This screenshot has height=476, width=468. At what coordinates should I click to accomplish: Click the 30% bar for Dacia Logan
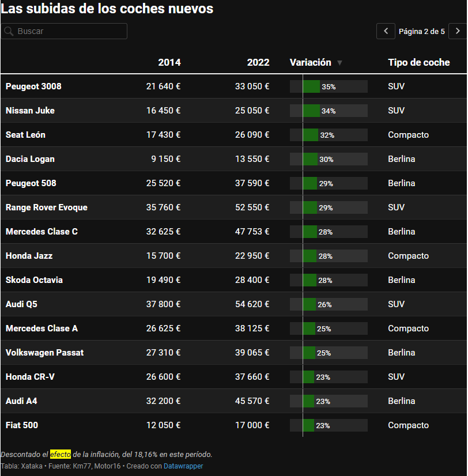pyautogui.click(x=310, y=159)
